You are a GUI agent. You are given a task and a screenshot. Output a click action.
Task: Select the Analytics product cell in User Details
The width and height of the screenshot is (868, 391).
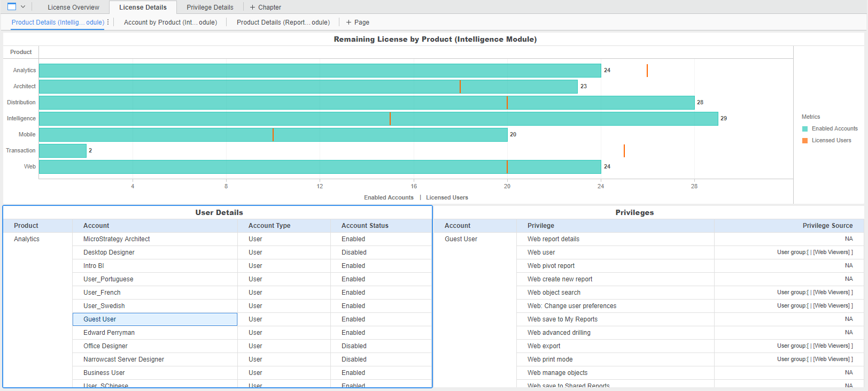pos(27,239)
